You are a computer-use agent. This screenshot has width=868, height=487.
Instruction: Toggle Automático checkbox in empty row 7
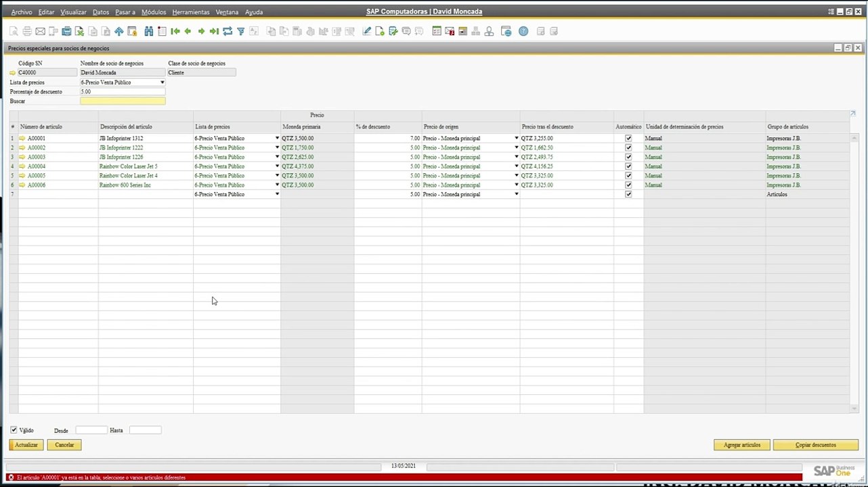(628, 195)
